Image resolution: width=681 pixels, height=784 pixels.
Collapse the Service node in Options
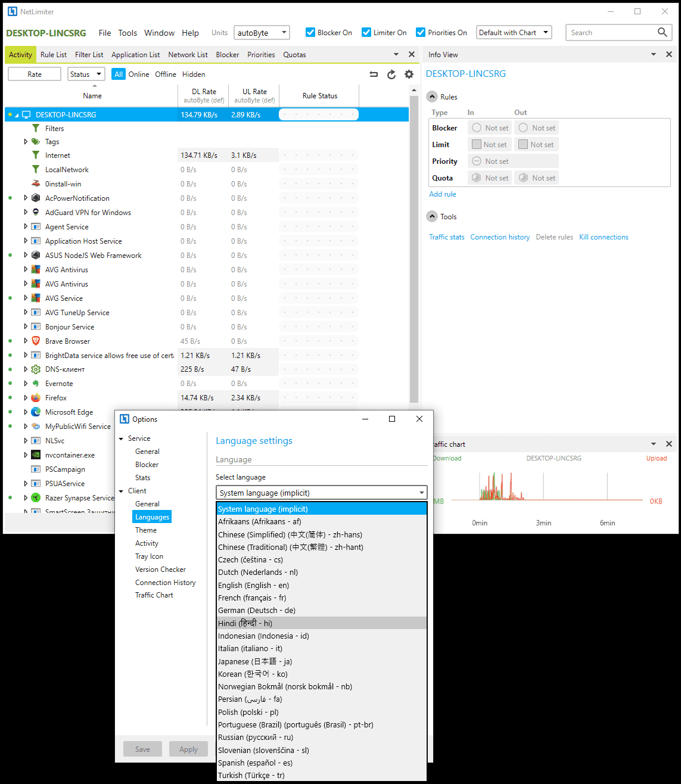(x=122, y=438)
